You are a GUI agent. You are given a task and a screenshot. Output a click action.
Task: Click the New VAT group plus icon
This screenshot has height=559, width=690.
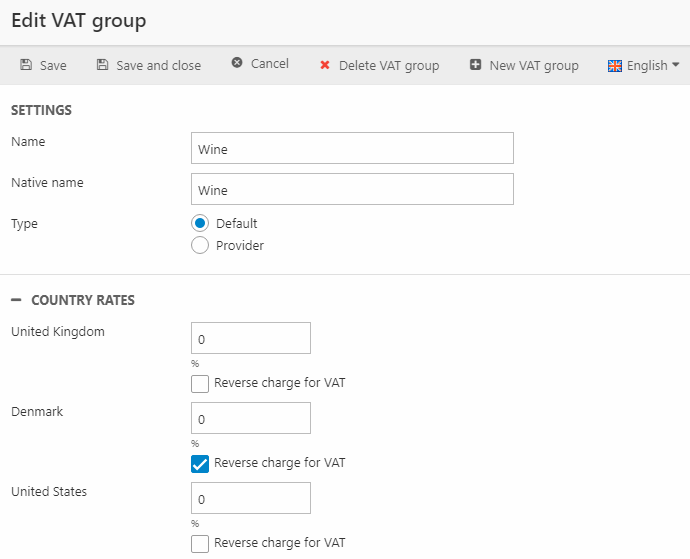point(475,65)
